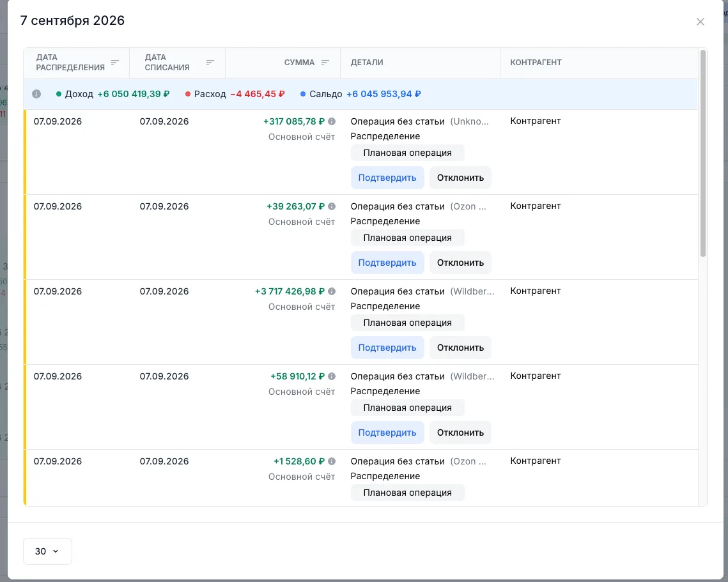Click Доход total +6 050 419,39 ₽
Image resolution: width=728 pixels, height=582 pixels.
click(133, 94)
